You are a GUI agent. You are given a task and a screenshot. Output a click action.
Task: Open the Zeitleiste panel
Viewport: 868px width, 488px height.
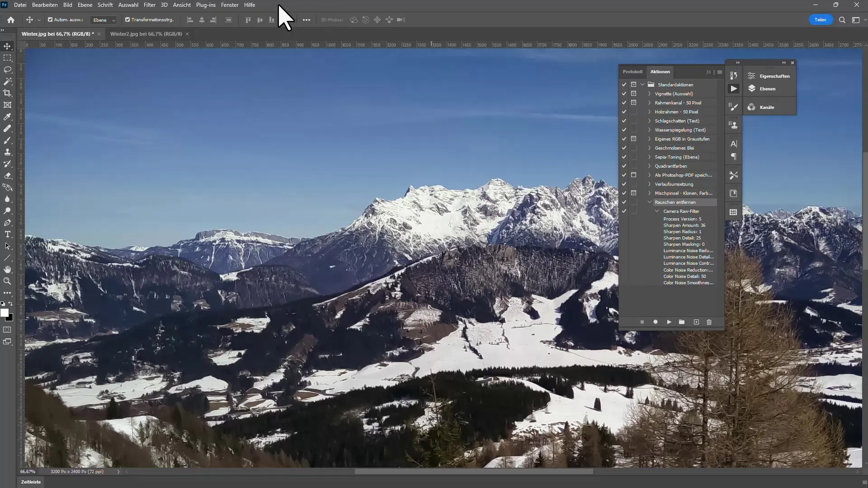click(x=31, y=482)
